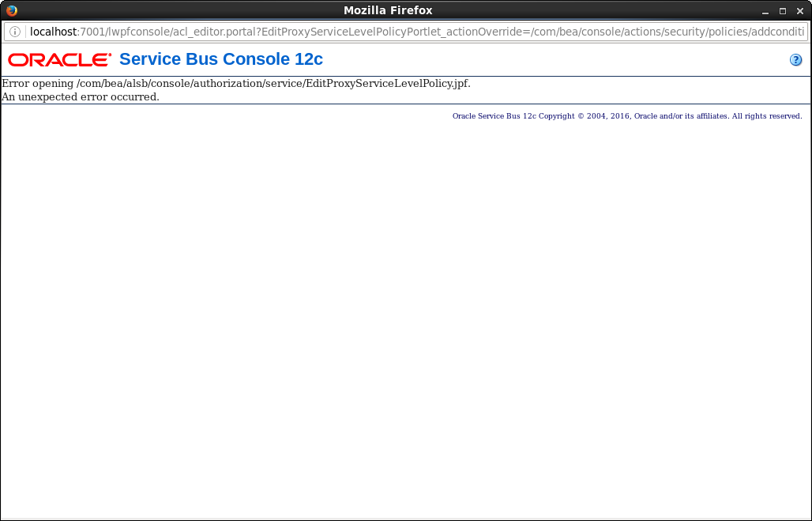812x521 pixels.
Task: Click 'acl_editor.portal' in the address bar
Action: tap(212, 32)
